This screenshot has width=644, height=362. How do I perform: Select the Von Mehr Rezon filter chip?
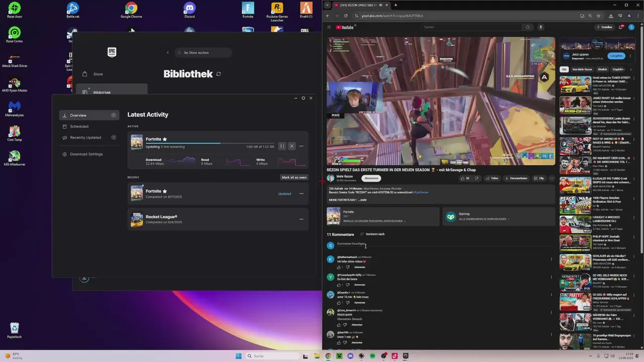pos(582,69)
